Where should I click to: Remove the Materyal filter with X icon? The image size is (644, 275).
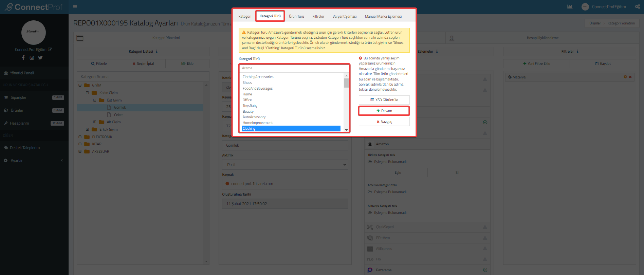[630, 77]
